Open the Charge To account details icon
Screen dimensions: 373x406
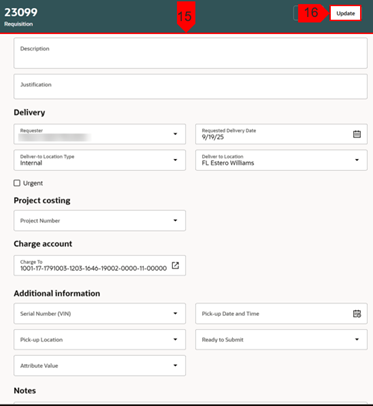point(175,265)
